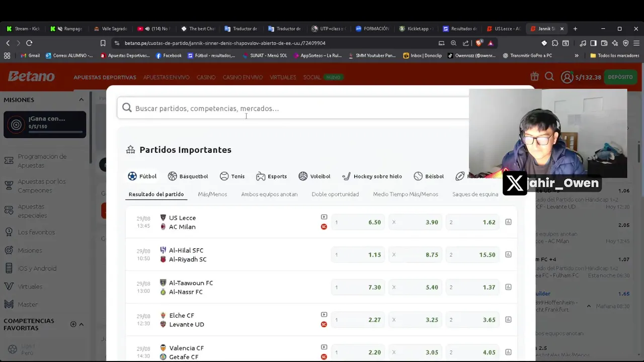Bet on Al-Nassr FC win at 1.37
This screenshot has width=644, height=362.
click(473, 288)
